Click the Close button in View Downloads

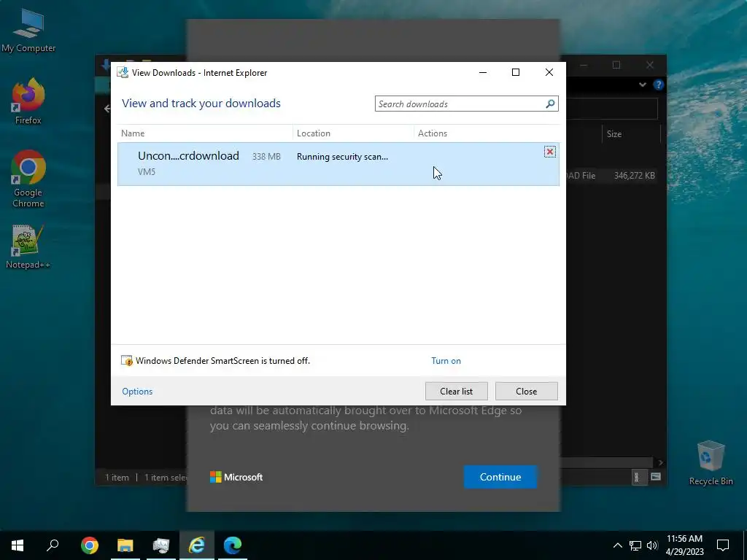tap(527, 392)
